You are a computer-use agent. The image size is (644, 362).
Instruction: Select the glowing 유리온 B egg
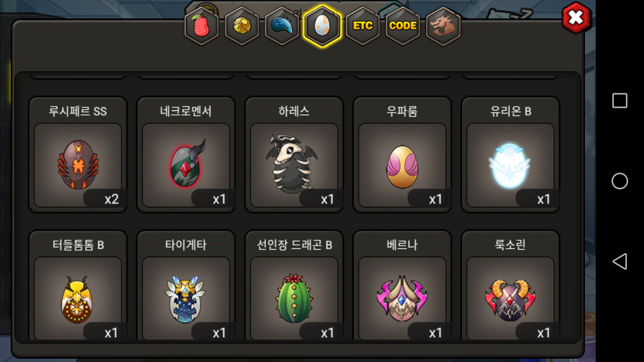pos(511,155)
